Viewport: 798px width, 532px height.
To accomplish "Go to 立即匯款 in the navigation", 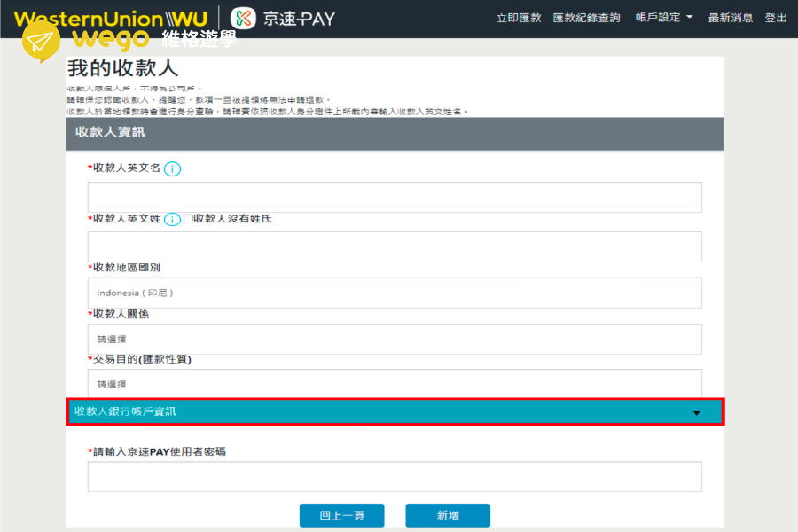I will pos(519,18).
